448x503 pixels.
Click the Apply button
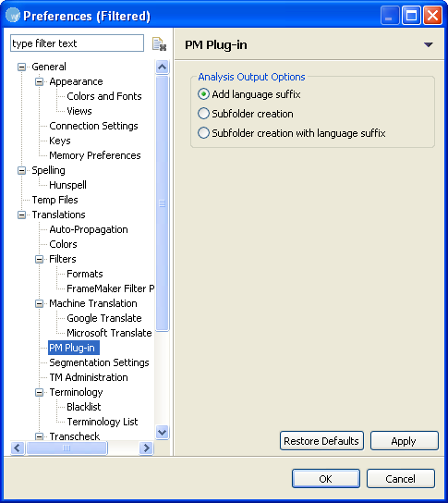404,441
